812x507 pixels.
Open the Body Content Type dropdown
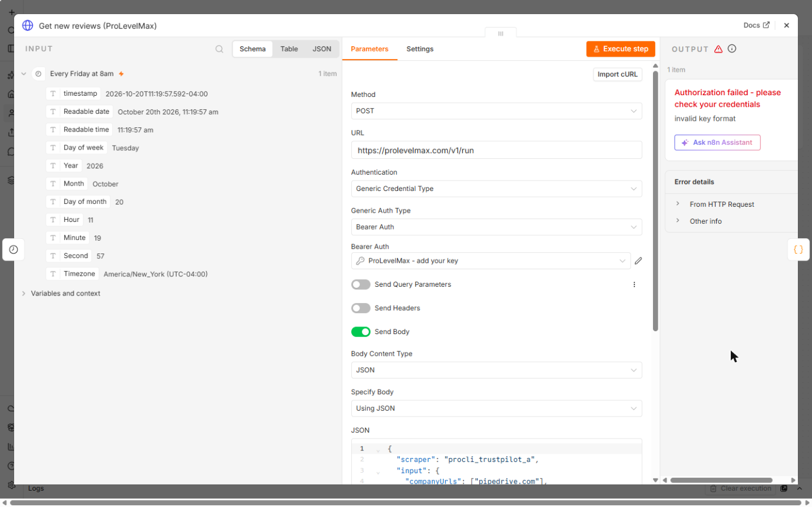point(496,370)
